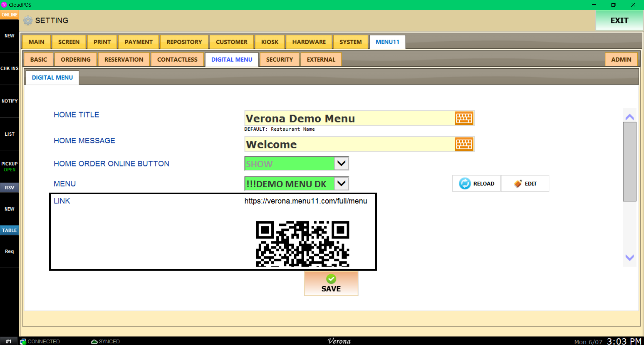Image resolution: width=644 pixels, height=345 pixels.
Task: Go to the KIOSK tab
Action: point(270,42)
